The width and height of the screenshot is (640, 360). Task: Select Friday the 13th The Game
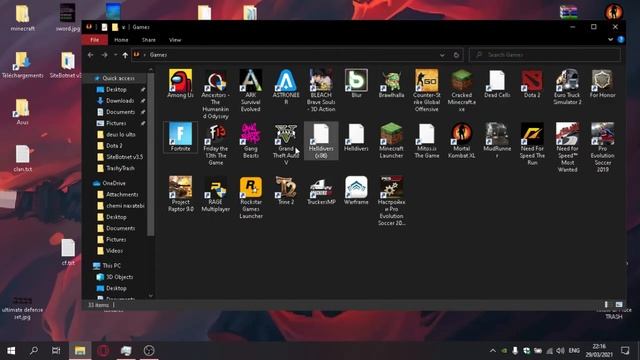click(x=216, y=144)
